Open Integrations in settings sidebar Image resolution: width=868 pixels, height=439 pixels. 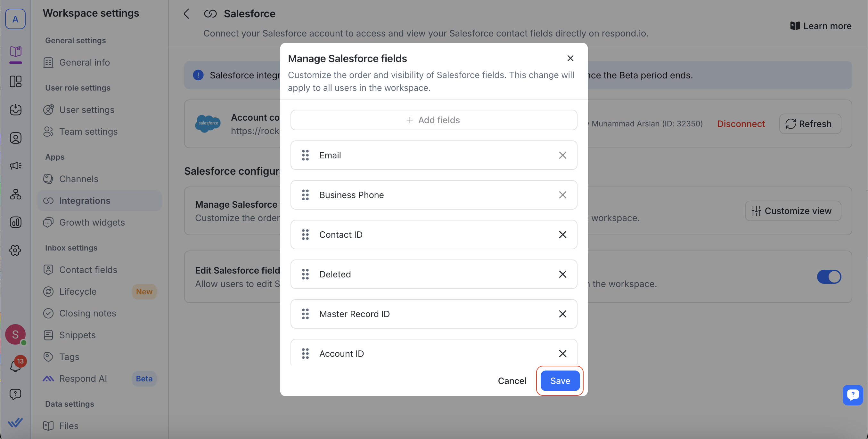pos(85,201)
